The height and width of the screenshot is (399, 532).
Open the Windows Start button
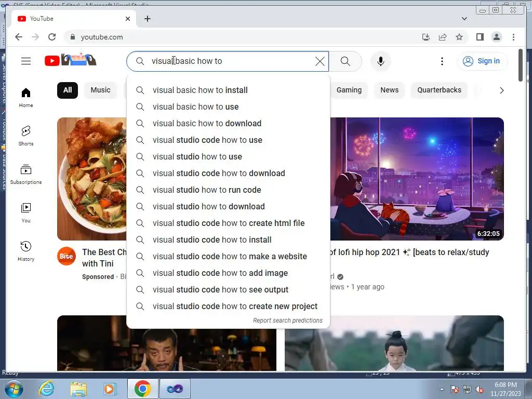[14, 389]
